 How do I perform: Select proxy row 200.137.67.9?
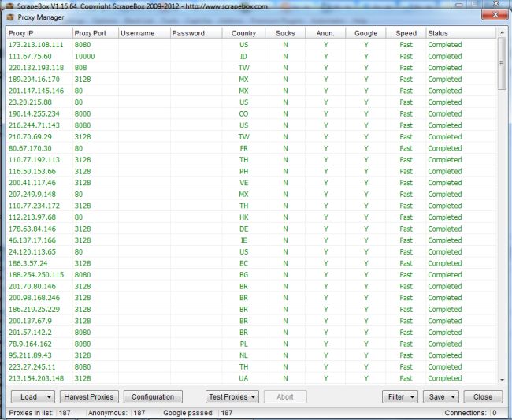click(x=251, y=321)
